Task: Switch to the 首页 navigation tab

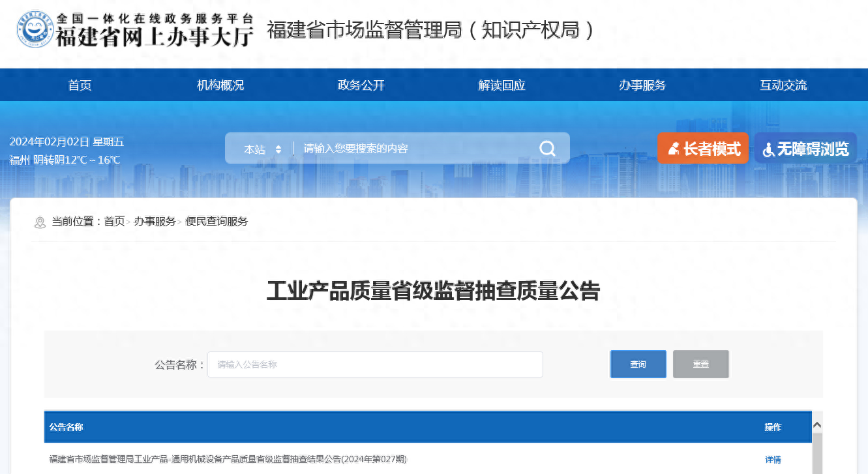Action: [80, 85]
